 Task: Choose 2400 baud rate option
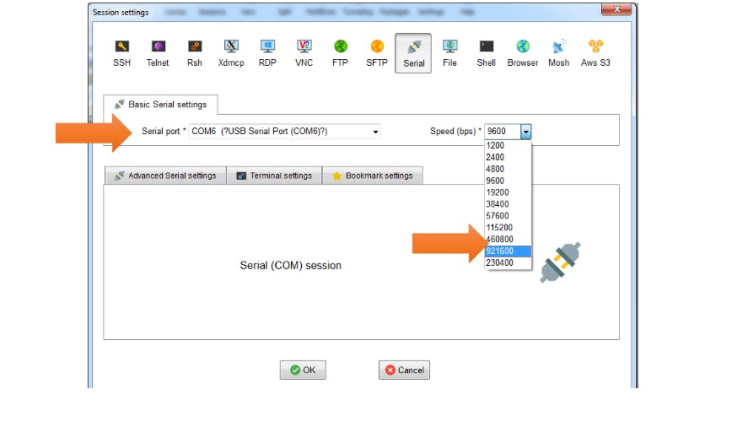point(508,157)
